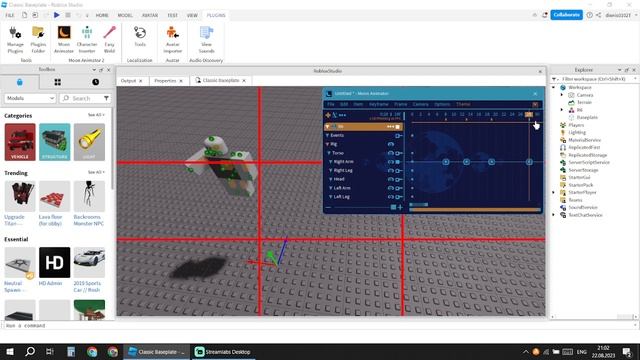640x360 pixels.
Task: Toggle the Events track key icon
Action: click(398, 136)
